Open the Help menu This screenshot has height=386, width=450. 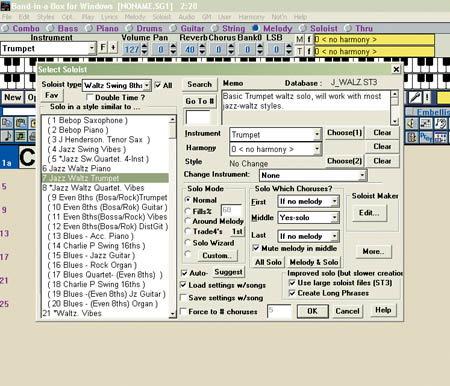click(300, 17)
